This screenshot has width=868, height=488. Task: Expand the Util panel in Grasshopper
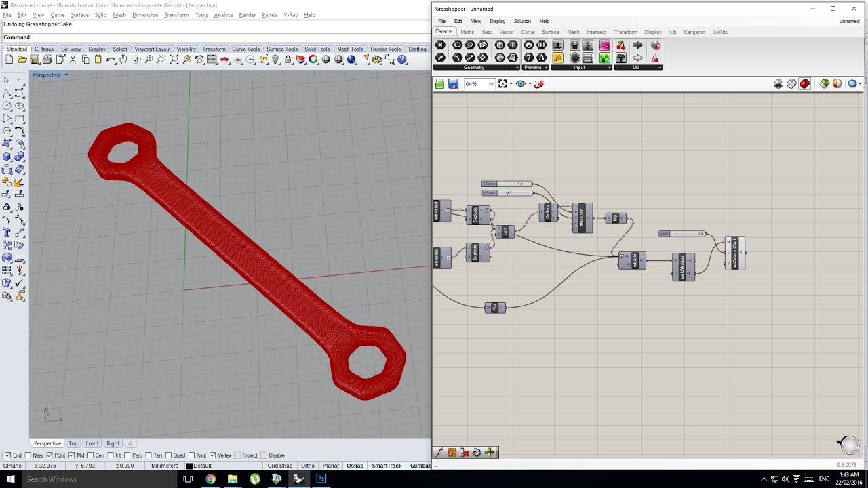click(x=660, y=68)
